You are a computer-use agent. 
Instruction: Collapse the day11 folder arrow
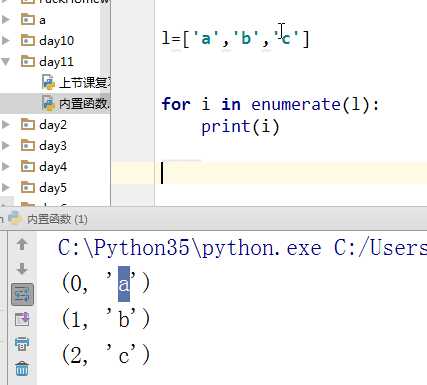coord(6,62)
